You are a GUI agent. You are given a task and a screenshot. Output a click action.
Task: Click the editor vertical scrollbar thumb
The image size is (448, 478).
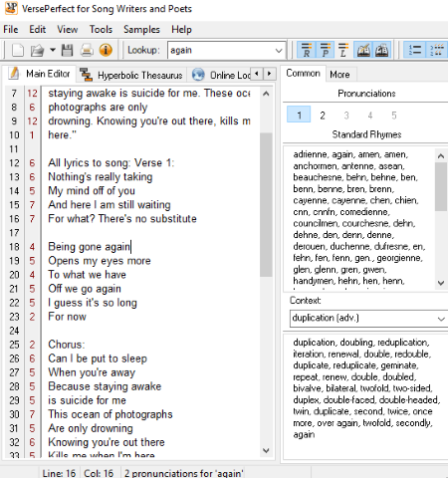[266, 204]
